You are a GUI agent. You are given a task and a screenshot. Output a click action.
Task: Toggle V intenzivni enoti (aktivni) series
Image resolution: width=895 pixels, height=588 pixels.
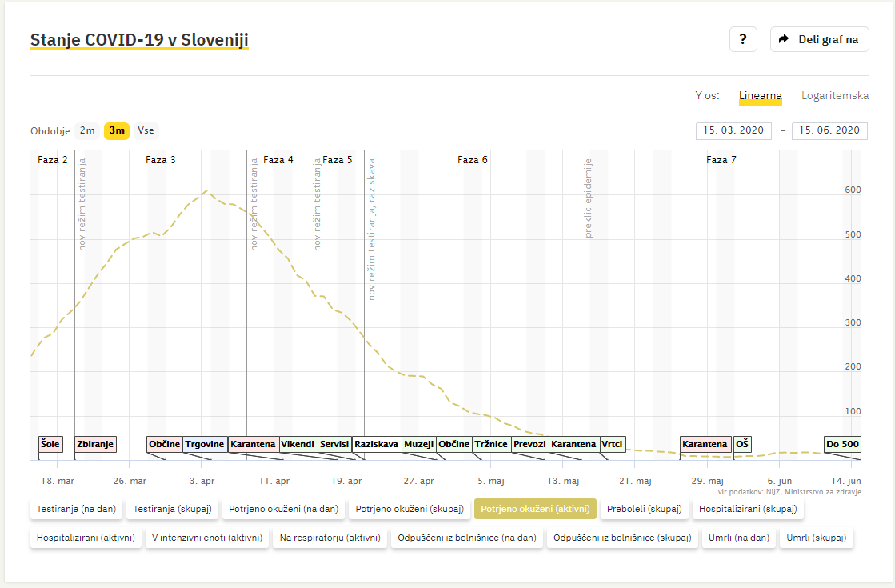[207, 537]
